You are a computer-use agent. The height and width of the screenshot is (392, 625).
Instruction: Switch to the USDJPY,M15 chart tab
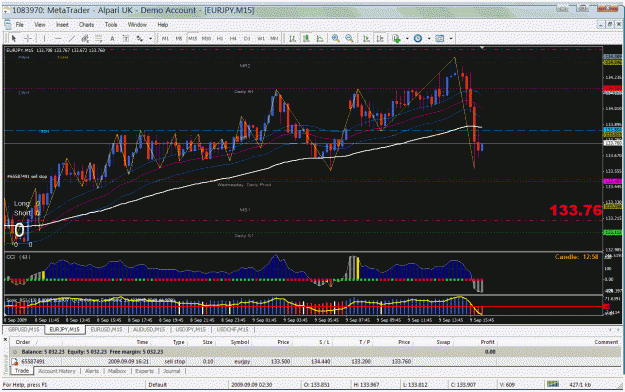pyautogui.click(x=191, y=329)
